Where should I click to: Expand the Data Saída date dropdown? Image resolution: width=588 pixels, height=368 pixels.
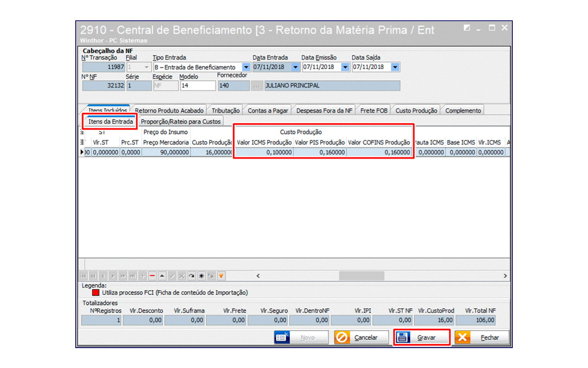pos(395,67)
